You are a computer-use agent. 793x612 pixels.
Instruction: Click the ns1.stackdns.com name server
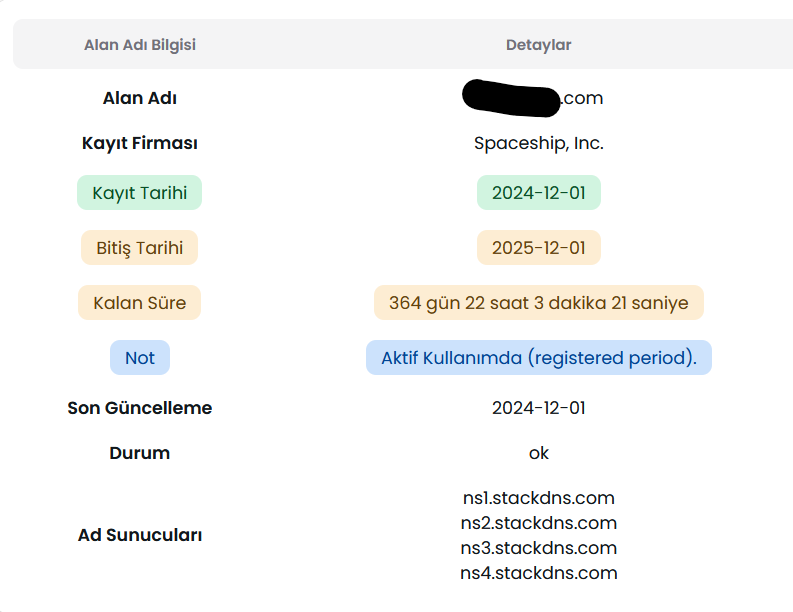[539, 498]
